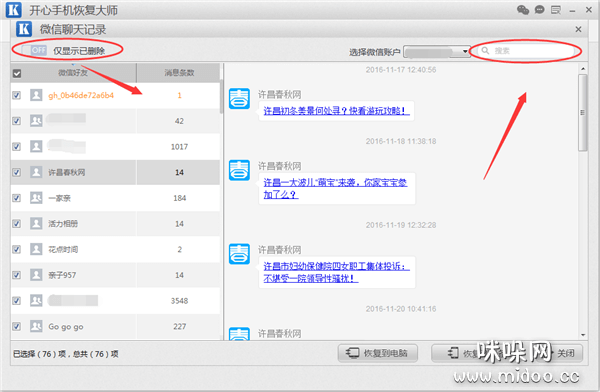The image size is (600, 392).
Task: Select the Go go go contact name
Action: [66, 327]
